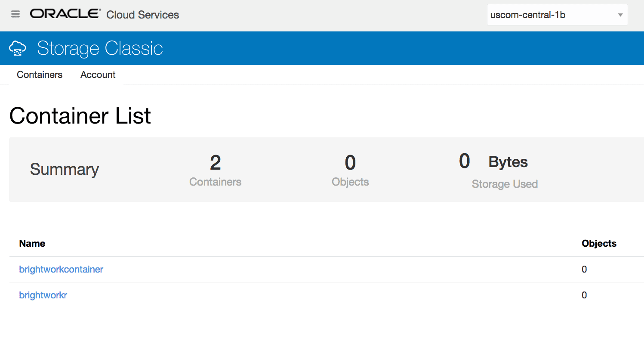
Task: Click the object count for brightworkcontainer
Action: [x=584, y=270]
